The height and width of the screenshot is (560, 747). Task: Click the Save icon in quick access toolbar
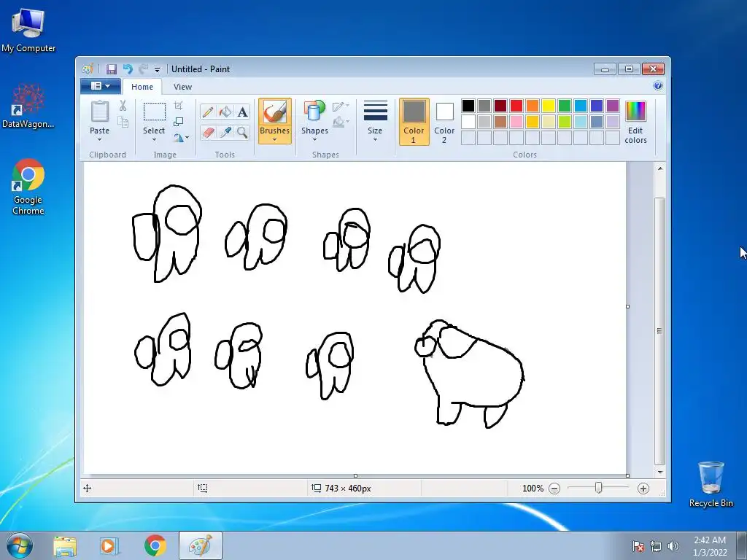click(x=111, y=69)
